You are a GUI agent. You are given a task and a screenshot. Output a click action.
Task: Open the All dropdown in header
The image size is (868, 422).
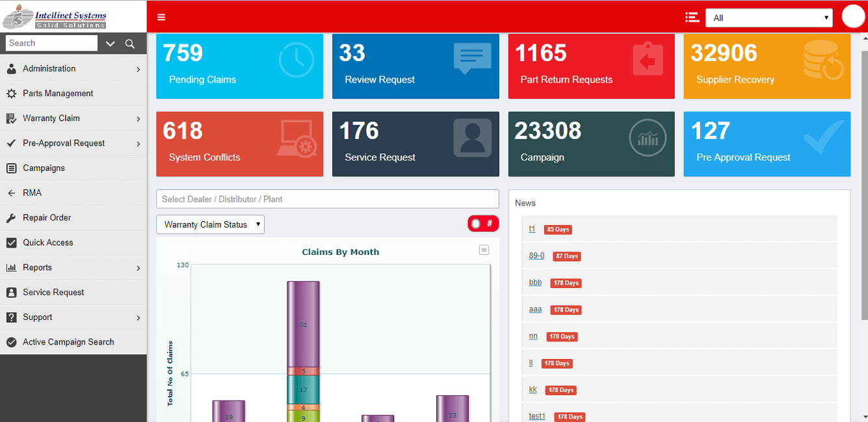point(769,18)
